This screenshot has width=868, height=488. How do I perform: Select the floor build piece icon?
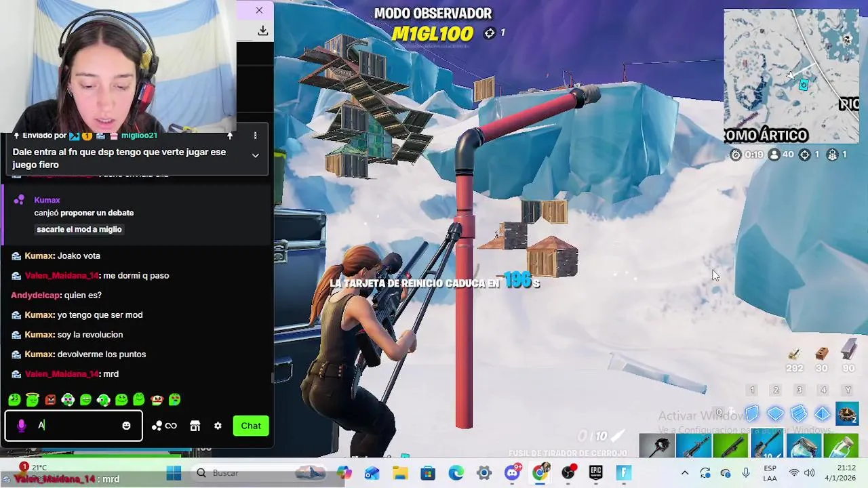point(776,413)
